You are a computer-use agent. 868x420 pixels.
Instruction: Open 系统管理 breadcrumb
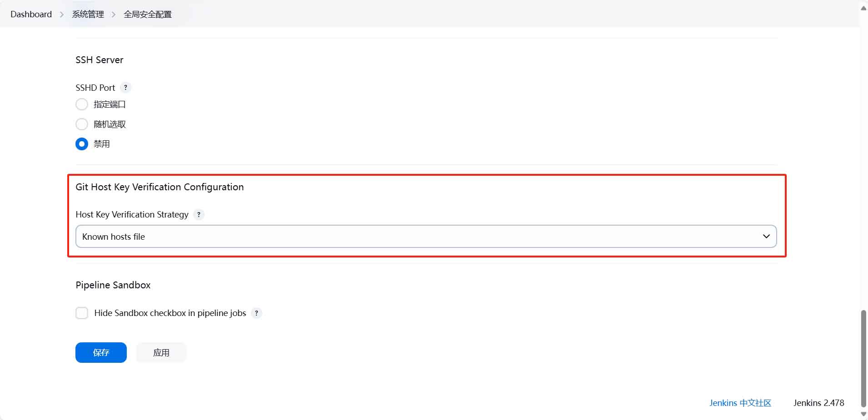(88, 14)
